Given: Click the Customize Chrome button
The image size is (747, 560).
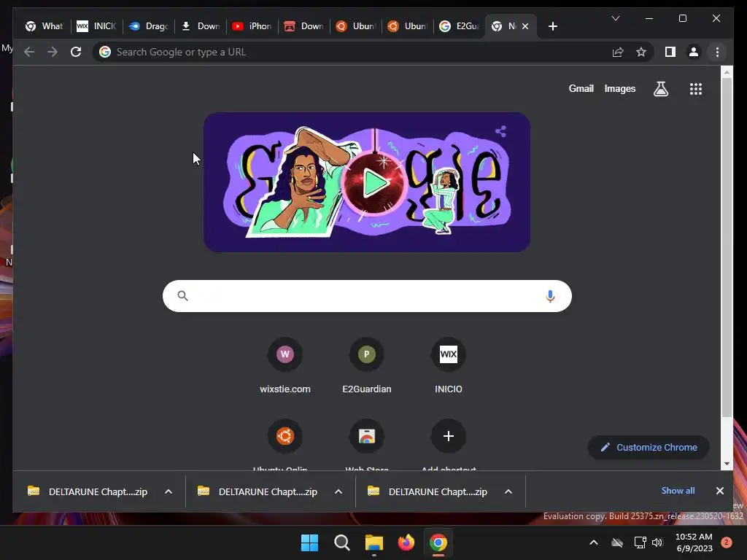Looking at the screenshot, I should tap(649, 447).
